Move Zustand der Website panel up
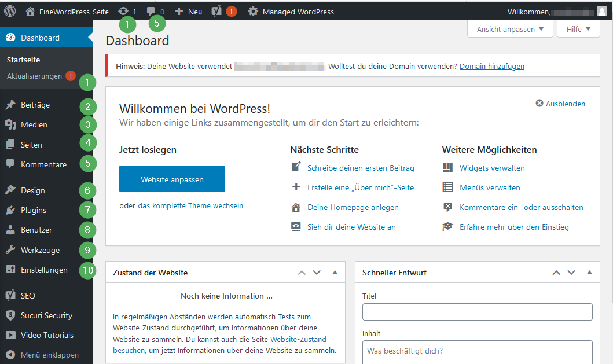Viewport: 613px width, 364px height. 302,273
